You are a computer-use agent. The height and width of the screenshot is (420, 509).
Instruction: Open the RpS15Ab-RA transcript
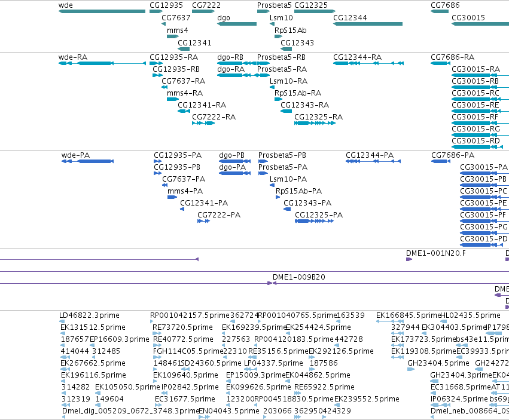[278, 99]
